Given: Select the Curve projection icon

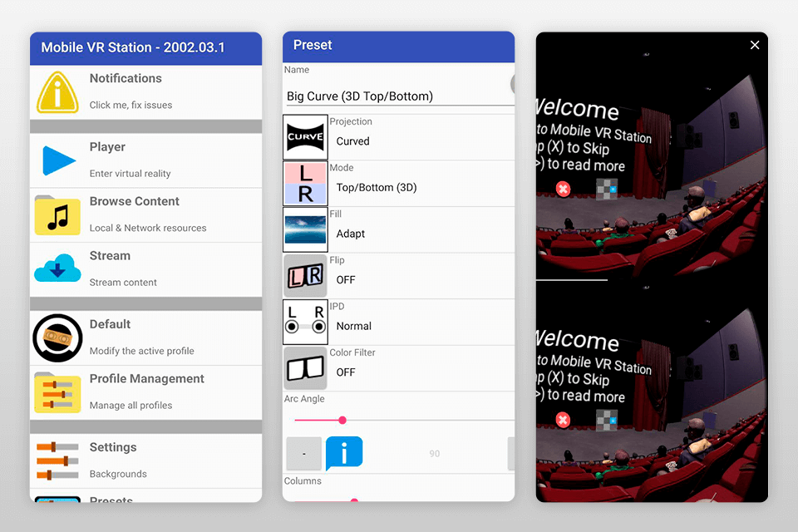Looking at the screenshot, I should (x=305, y=137).
